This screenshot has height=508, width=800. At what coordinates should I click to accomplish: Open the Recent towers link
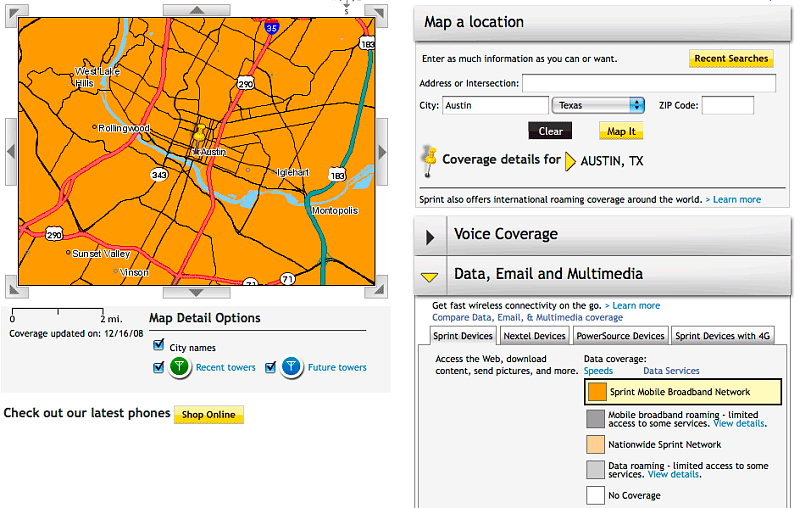[226, 367]
